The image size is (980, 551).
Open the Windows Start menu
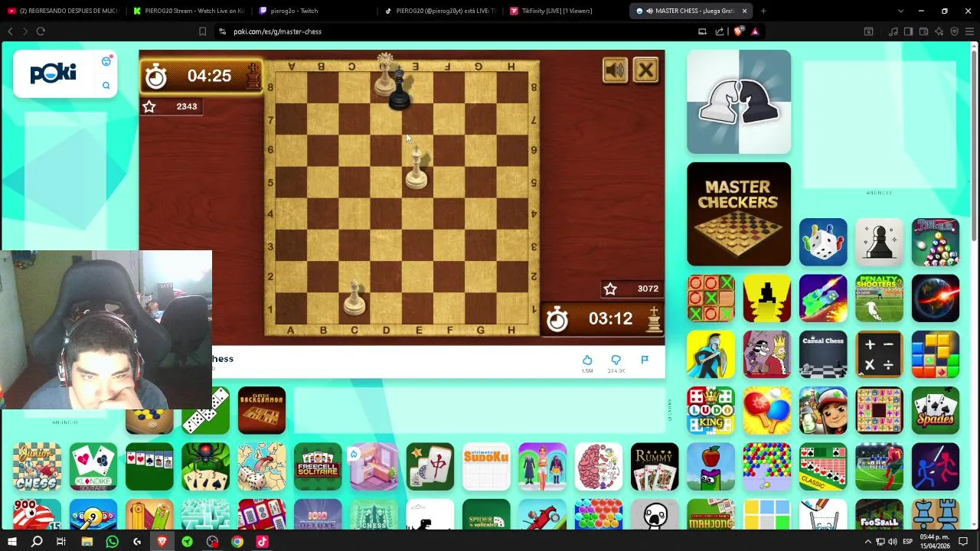point(11,542)
